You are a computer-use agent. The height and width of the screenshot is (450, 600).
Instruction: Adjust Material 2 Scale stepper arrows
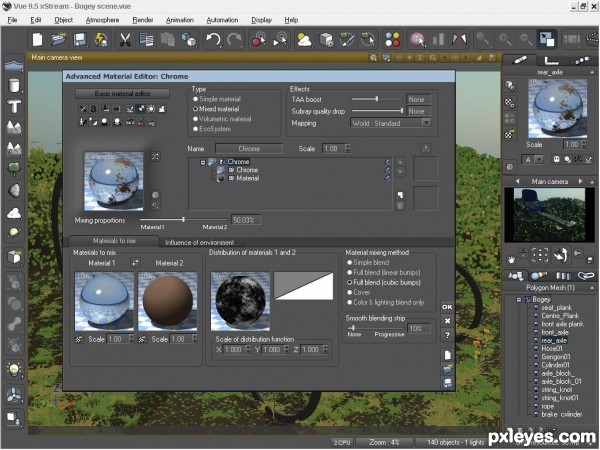(x=195, y=339)
